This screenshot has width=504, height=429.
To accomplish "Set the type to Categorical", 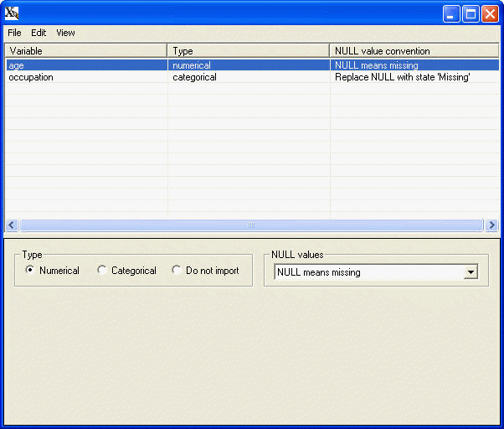I will (102, 271).
